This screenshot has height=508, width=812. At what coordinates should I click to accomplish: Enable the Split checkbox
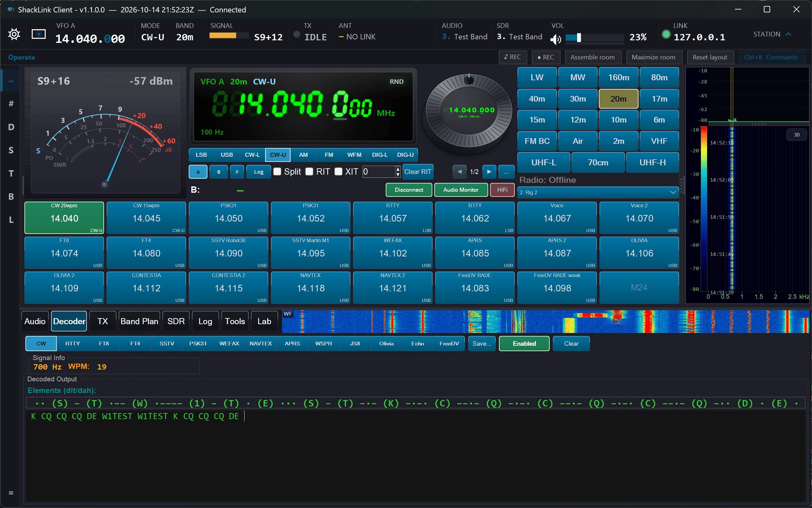point(277,172)
